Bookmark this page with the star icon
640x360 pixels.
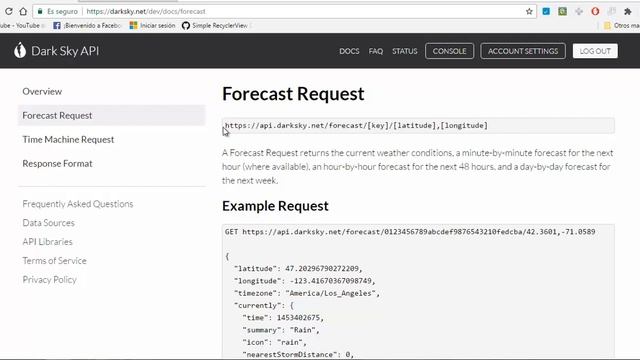529,11
